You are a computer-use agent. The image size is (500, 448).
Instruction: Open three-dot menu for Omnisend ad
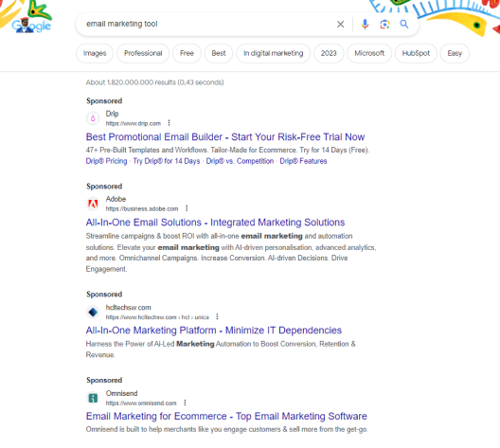click(x=185, y=403)
